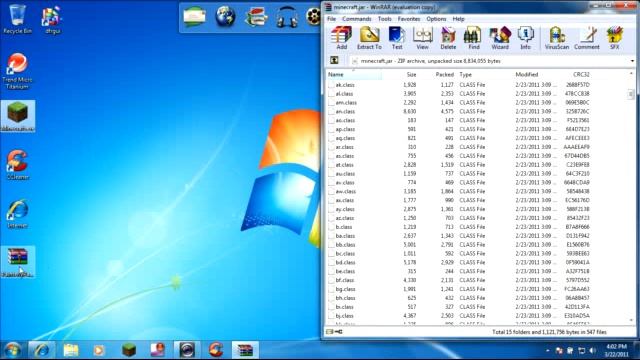
Task: Open the Help menu
Action: pyautogui.click(x=458, y=19)
